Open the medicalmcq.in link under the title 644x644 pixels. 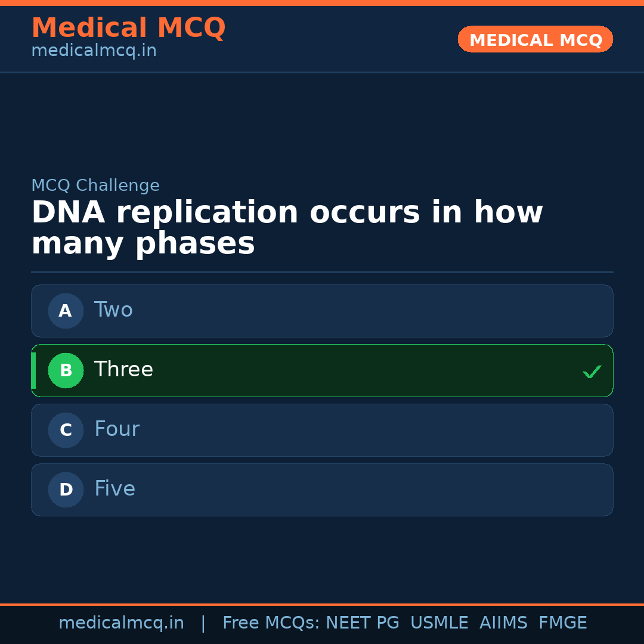point(94,51)
